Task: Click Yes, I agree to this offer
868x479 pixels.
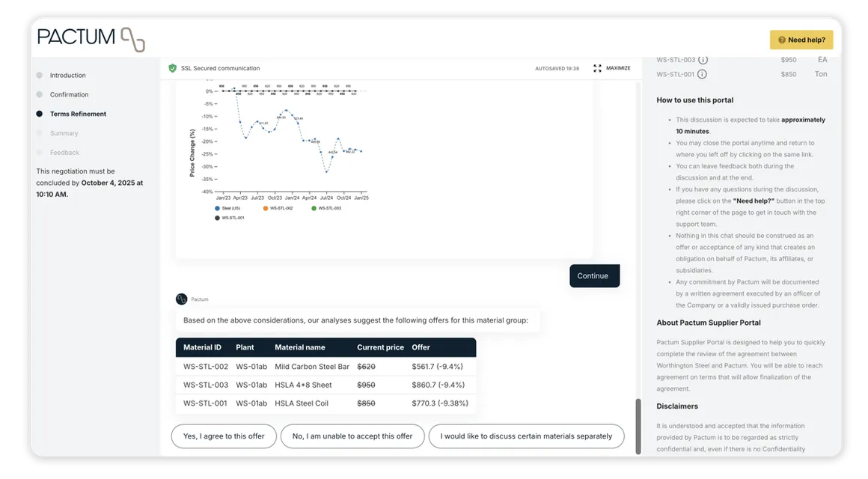Action: 224,436
